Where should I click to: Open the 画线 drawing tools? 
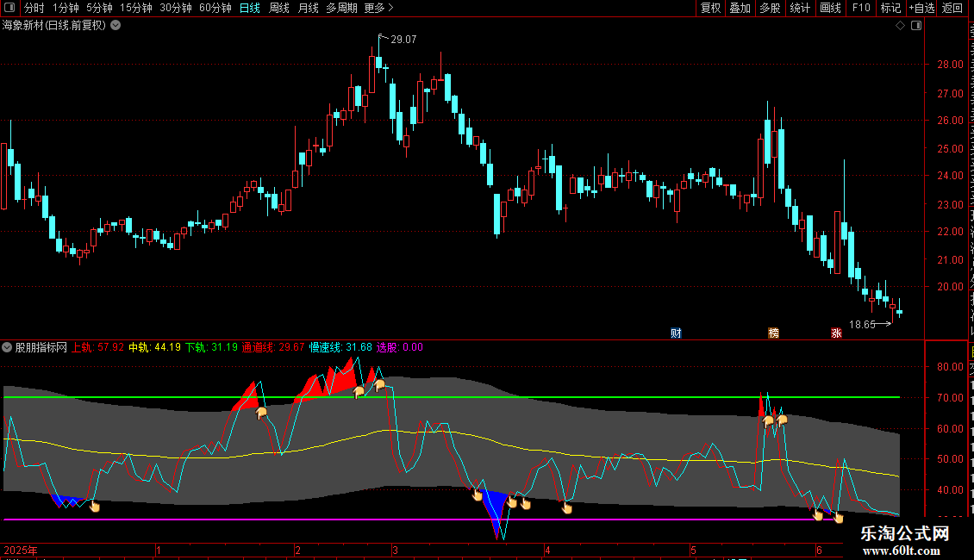(831, 8)
